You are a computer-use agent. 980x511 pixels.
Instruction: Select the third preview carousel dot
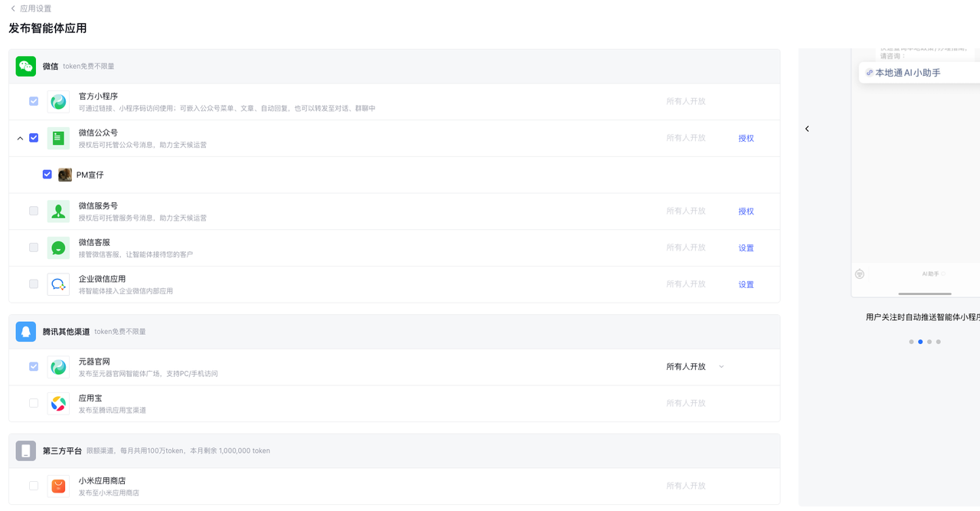(929, 342)
